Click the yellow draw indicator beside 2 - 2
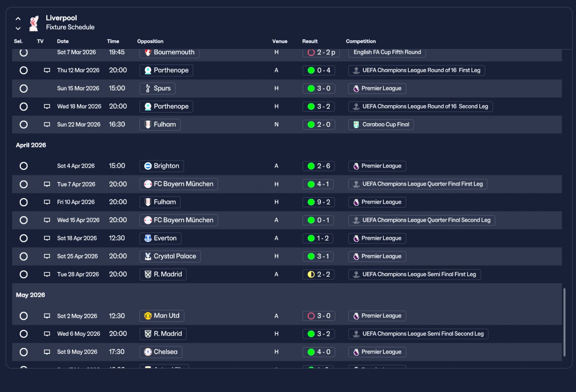The width and height of the screenshot is (576, 392). point(311,274)
